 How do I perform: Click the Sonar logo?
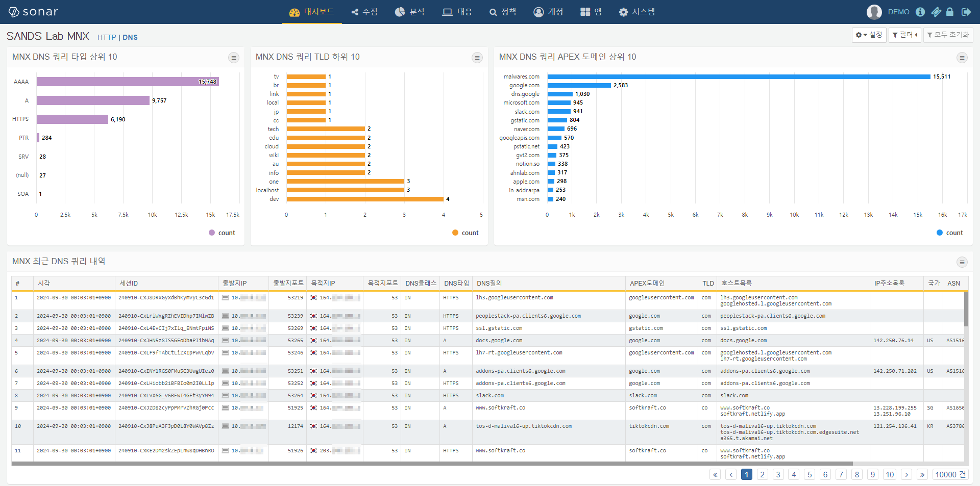point(34,12)
